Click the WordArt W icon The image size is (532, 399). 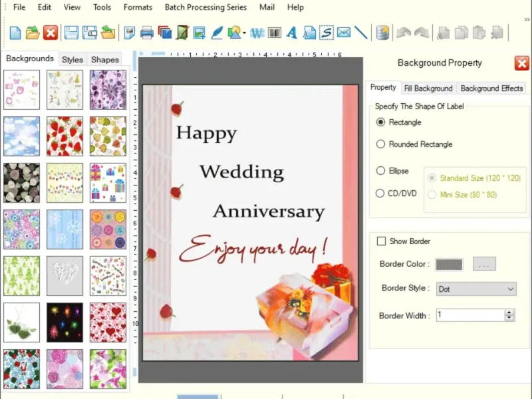pyautogui.click(x=257, y=33)
